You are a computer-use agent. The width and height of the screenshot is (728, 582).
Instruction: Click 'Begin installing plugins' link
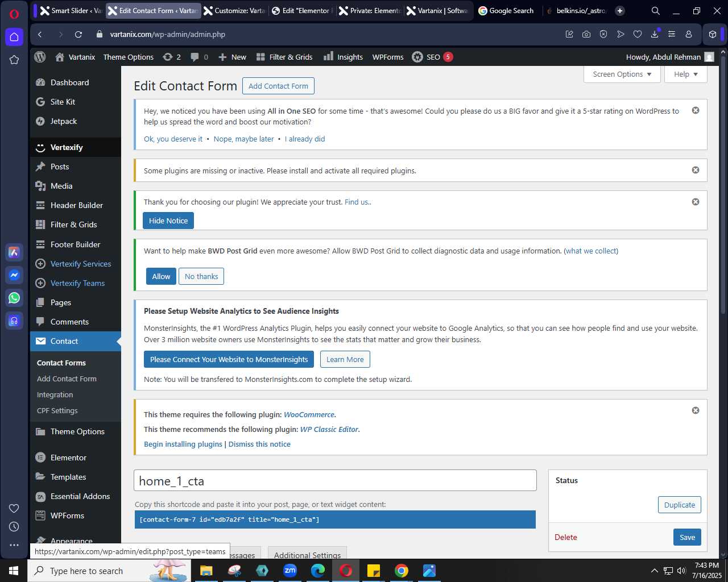point(183,444)
